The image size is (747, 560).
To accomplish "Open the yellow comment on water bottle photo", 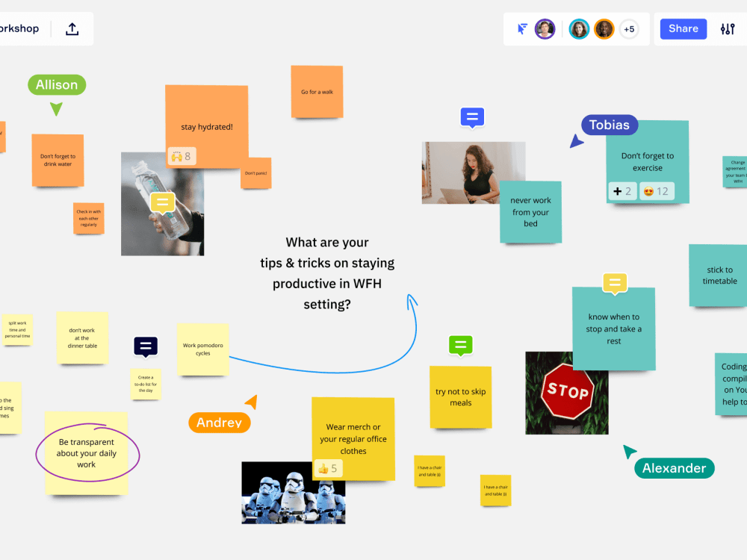I will [162, 203].
